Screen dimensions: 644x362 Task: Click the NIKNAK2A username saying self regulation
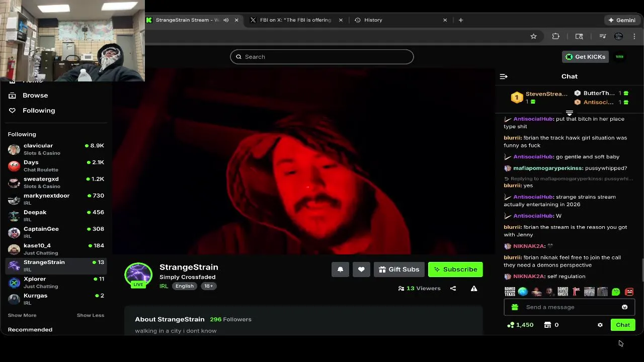point(529,277)
